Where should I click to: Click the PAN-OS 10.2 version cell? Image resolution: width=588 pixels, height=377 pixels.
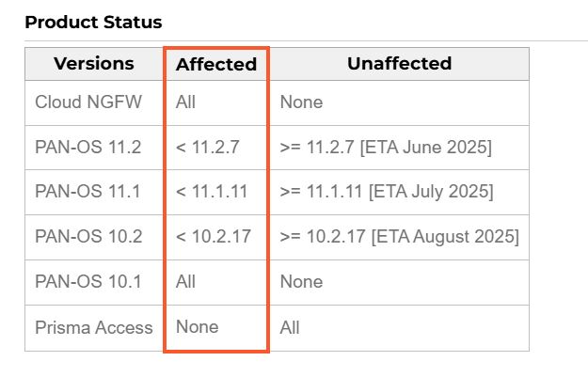click(x=88, y=237)
